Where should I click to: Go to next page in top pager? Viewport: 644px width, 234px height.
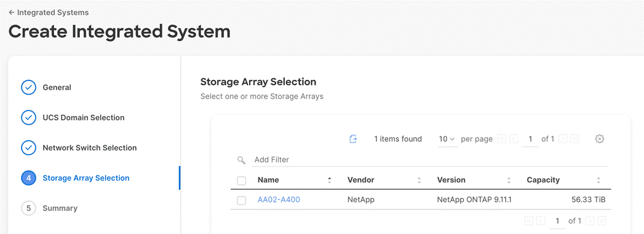pos(563,139)
